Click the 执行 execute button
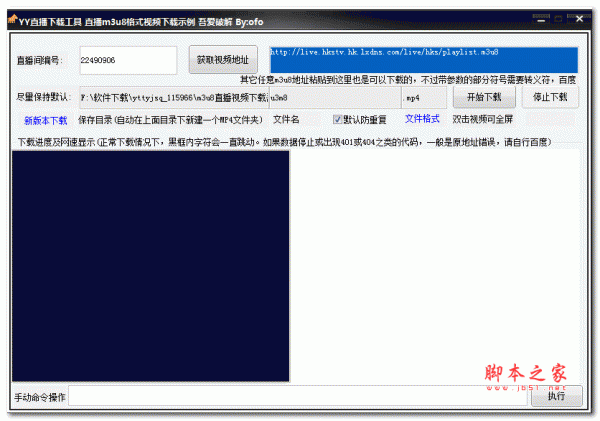Viewport: 600px width, 421px height. point(556,396)
